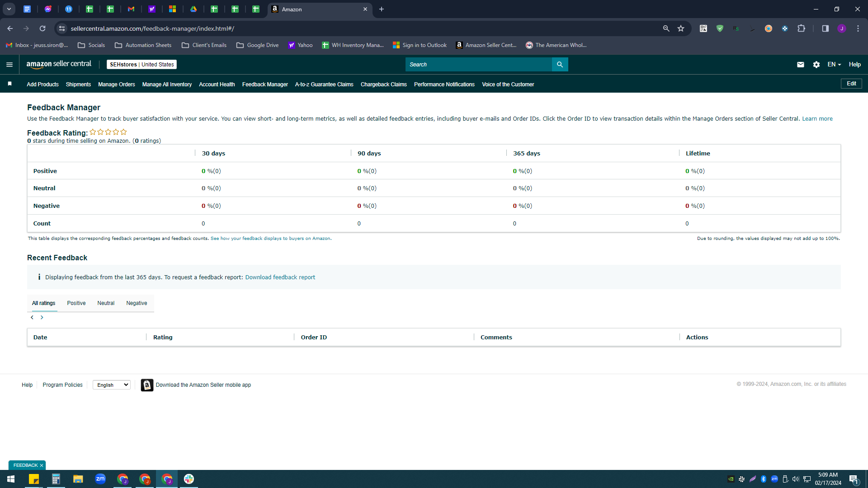The width and height of the screenshot is (868, 488).
Task: Open the Chrome extensions puzzle icon
Action: click(801, 28)
